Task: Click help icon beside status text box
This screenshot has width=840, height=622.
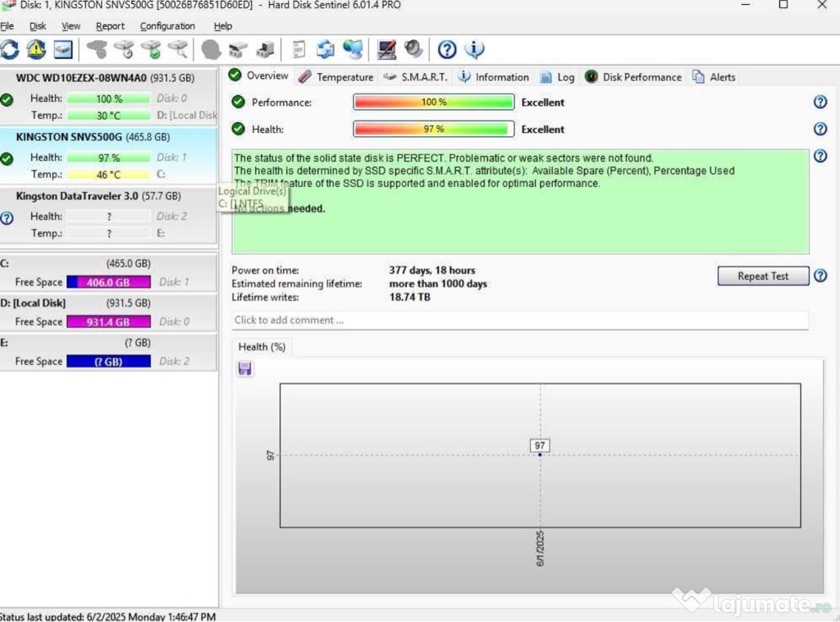Action: (x=820, y=156)
